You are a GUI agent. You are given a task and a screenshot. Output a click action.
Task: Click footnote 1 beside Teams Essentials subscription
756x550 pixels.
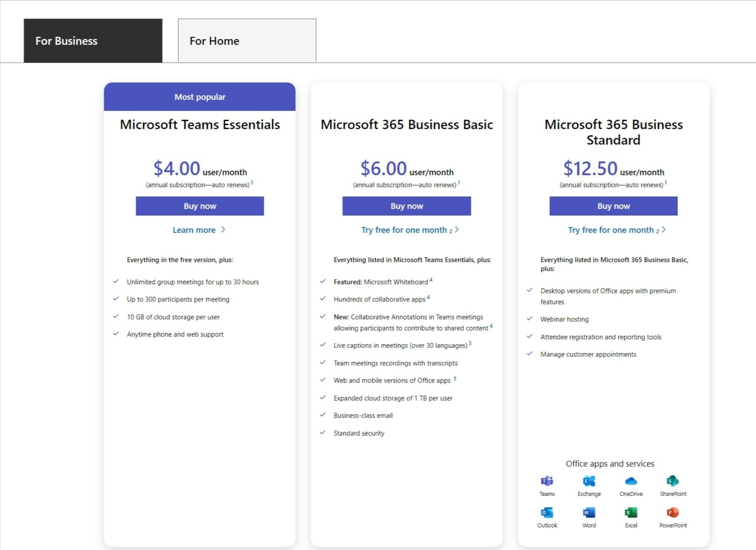(252, 183)
